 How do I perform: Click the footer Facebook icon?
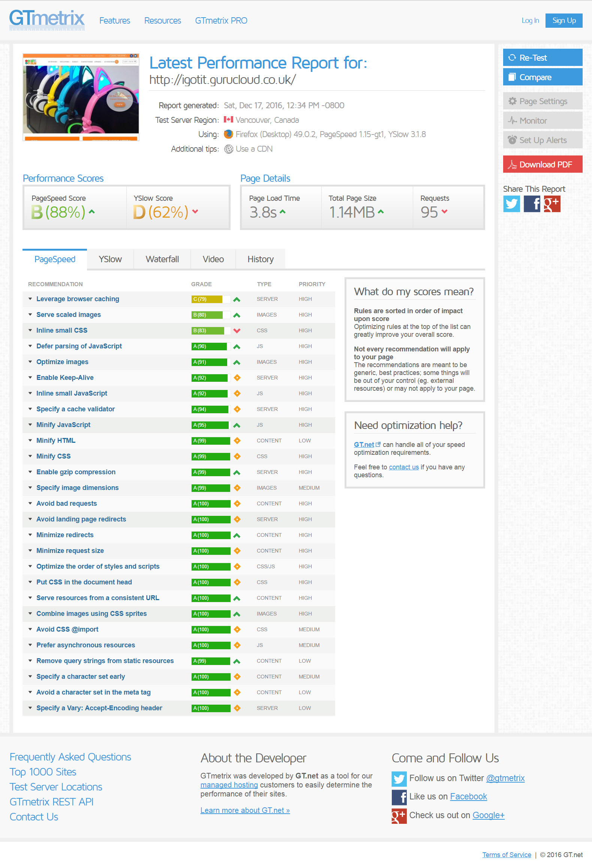[399, 797]
